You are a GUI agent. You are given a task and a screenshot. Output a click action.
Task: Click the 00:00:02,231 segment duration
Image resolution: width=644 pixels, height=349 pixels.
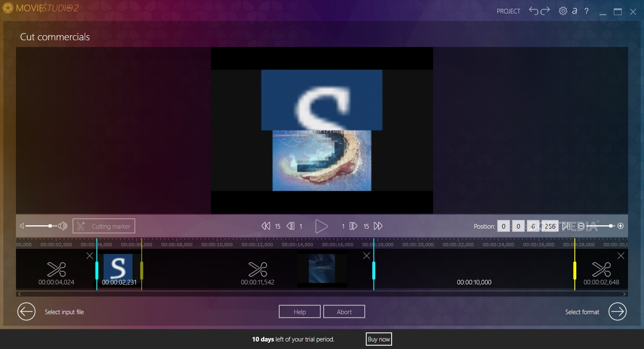pyautogui.click(x=119, y=282)
